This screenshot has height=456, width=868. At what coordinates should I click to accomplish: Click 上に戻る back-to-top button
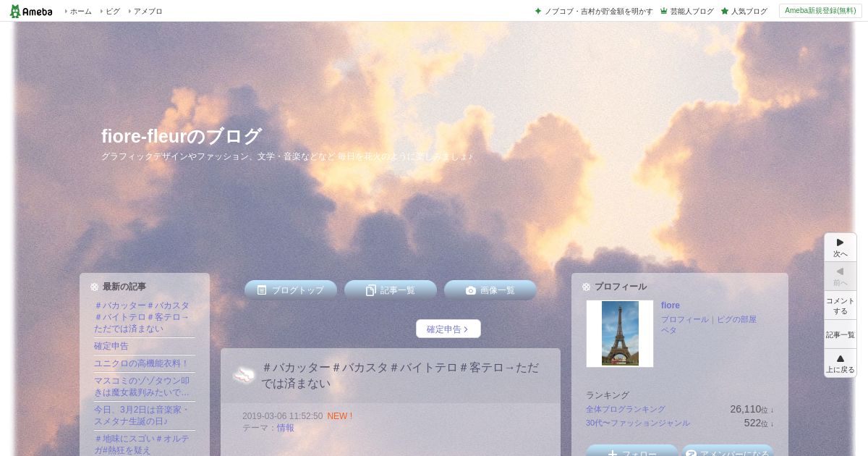tap(841, 363)
